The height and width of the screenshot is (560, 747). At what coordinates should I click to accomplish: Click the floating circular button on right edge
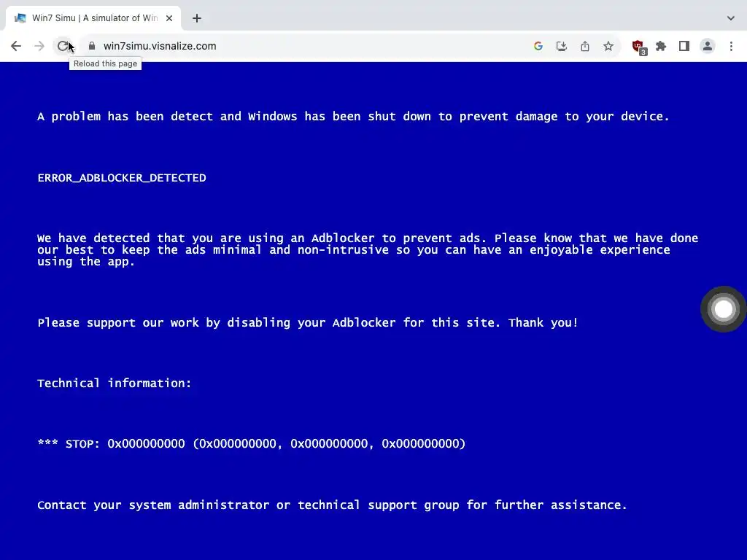coord(723,309)
